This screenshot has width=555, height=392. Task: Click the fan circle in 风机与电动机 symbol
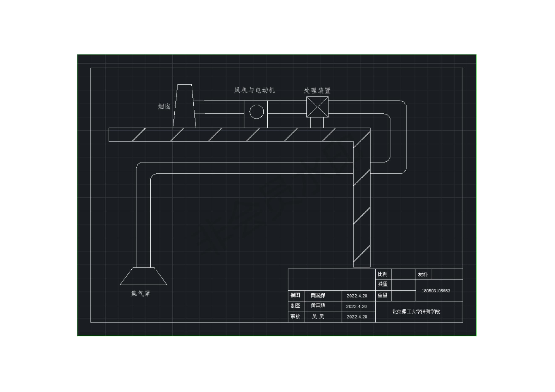(x=256, y=111)
